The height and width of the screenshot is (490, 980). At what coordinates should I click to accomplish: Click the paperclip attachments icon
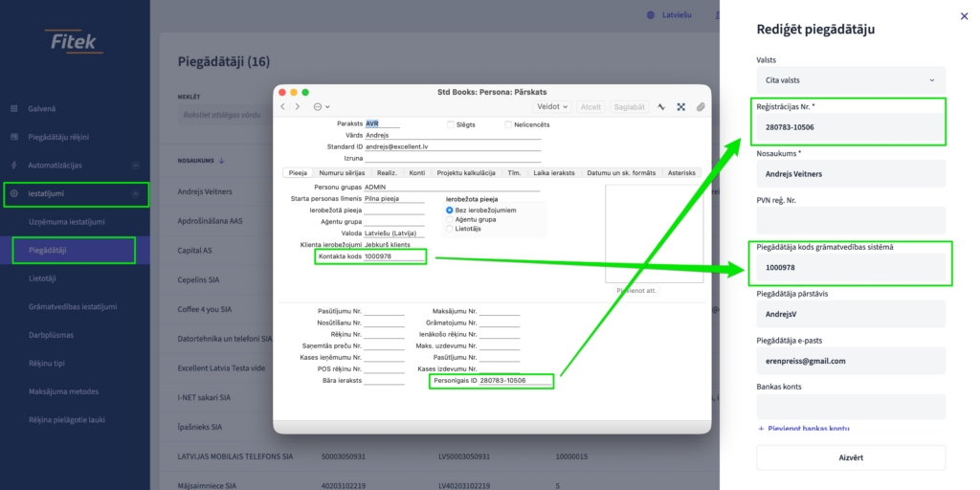tap(701, 107)
